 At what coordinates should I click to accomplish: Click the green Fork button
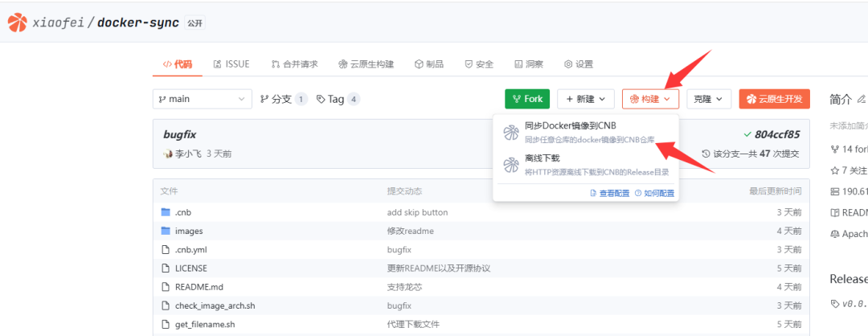(x=527, y=99)
